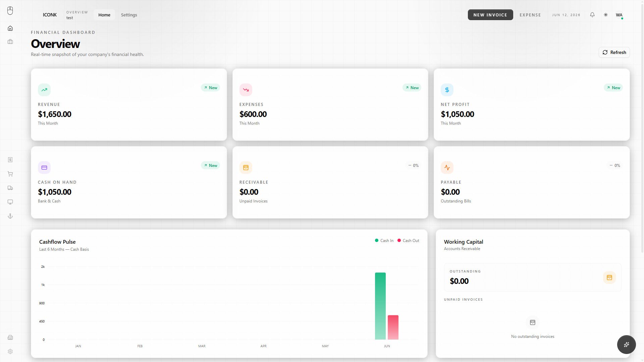Click the Receivable $0.00 value
Image resolution: width=644 pixels, height=362 pixels.
(249, 192)
